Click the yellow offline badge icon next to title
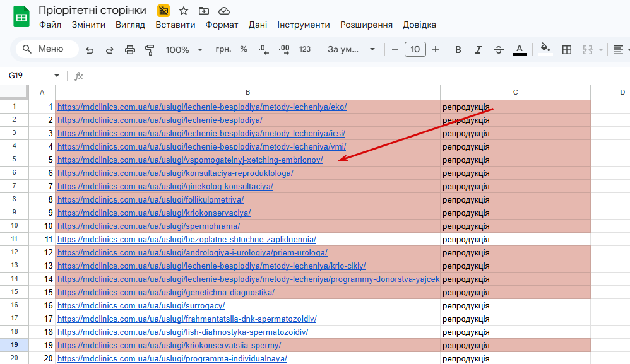The height and width of the screenshot is (364, 630). [x=163, y=11]
